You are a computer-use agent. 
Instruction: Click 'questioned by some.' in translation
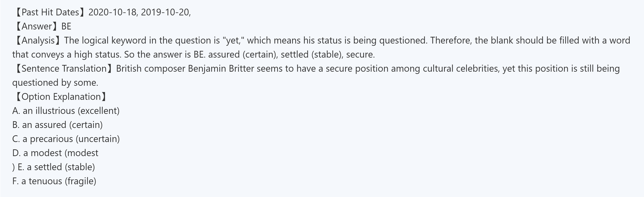55,83
